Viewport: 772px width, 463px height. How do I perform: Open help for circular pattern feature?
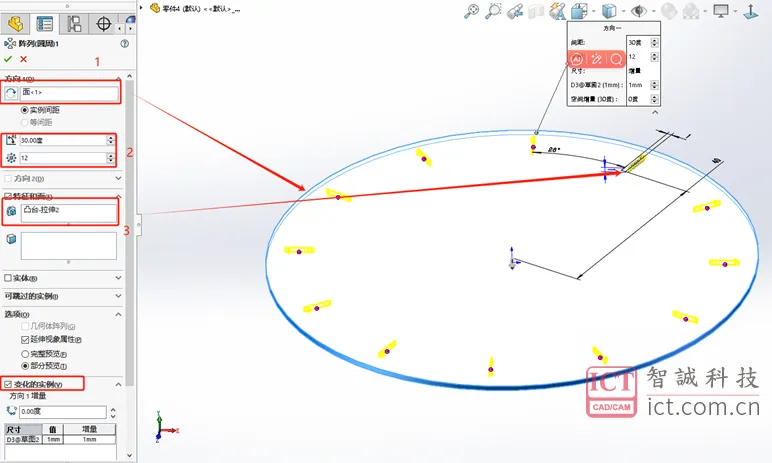tap(125, 43)
